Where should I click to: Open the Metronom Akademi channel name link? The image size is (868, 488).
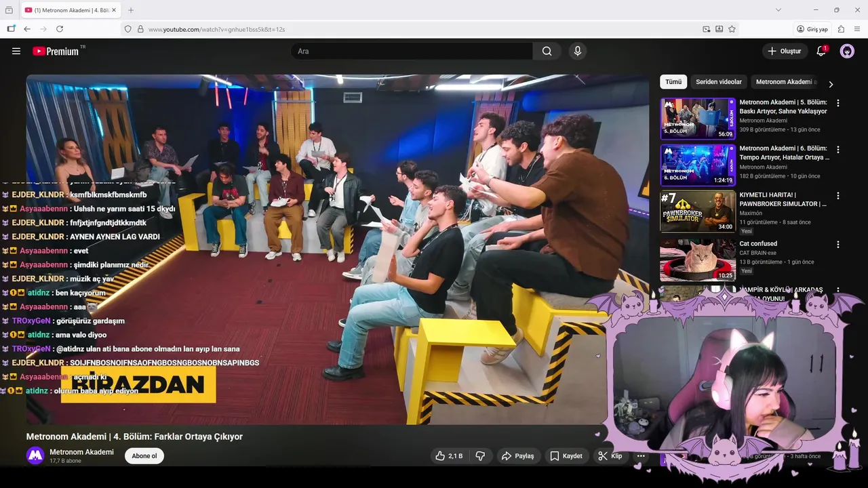pyautogui.click(x=81, y=452)
